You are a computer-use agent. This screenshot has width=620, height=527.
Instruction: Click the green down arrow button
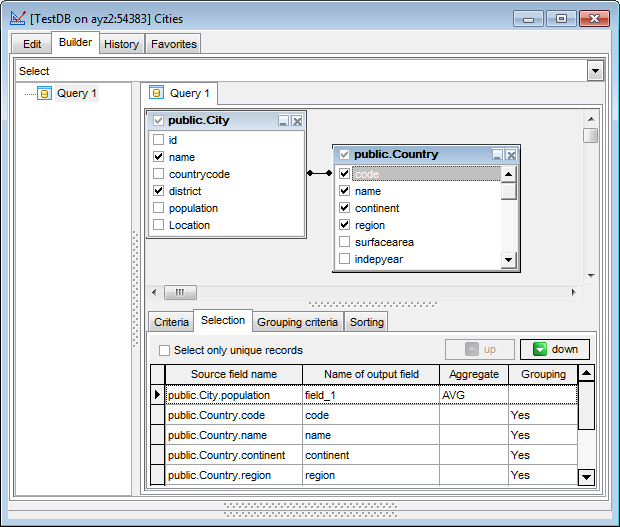pos(554,349)
